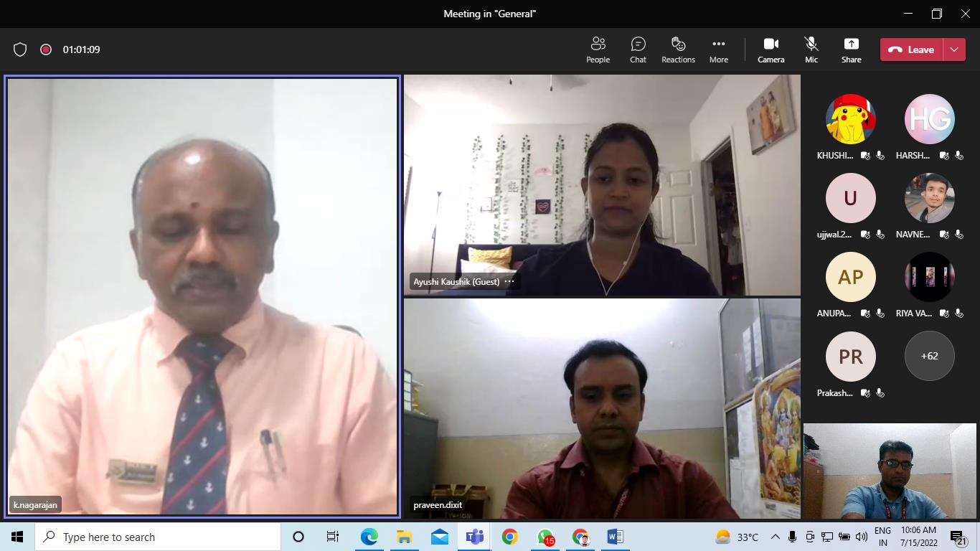Open the meeting Chat panel
980x551 pixels.
pyautogui.click(x=638, y=50)
